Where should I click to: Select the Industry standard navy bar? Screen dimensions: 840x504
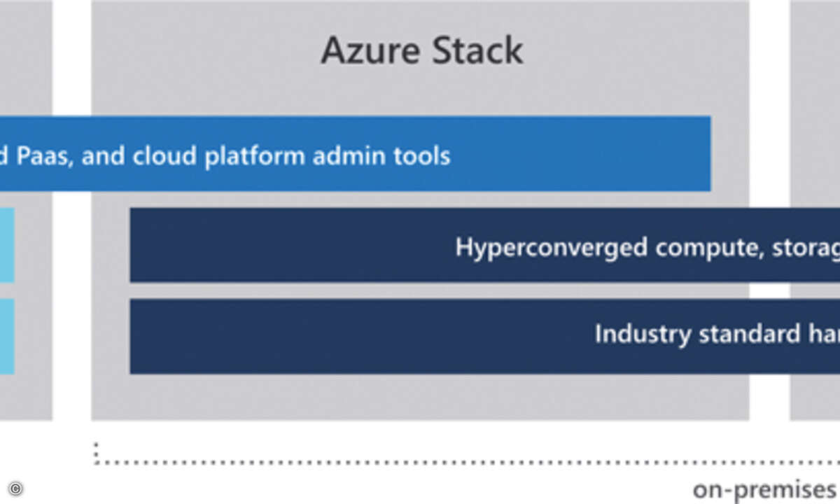(350, 336)
